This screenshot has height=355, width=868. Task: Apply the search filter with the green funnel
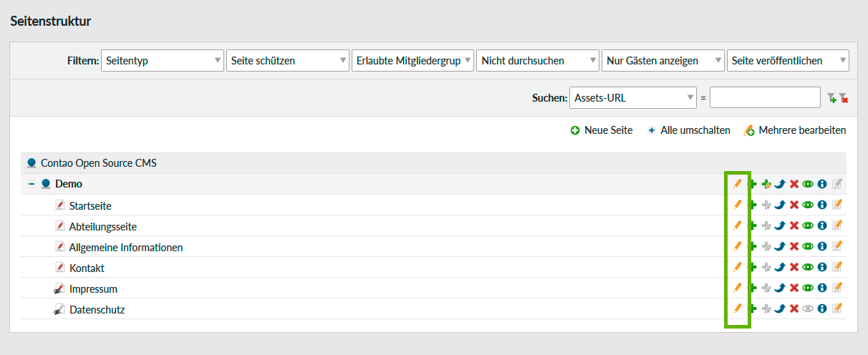tap(831, 98)
